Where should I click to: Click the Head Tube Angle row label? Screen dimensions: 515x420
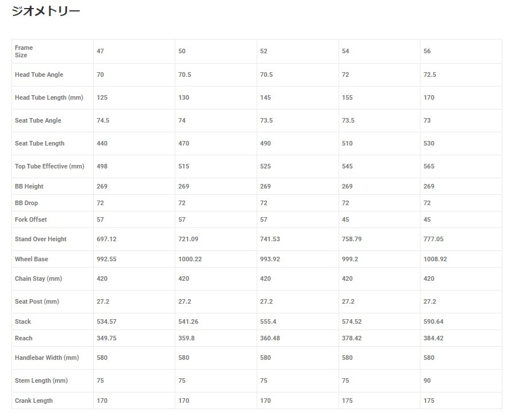(39, 75)
